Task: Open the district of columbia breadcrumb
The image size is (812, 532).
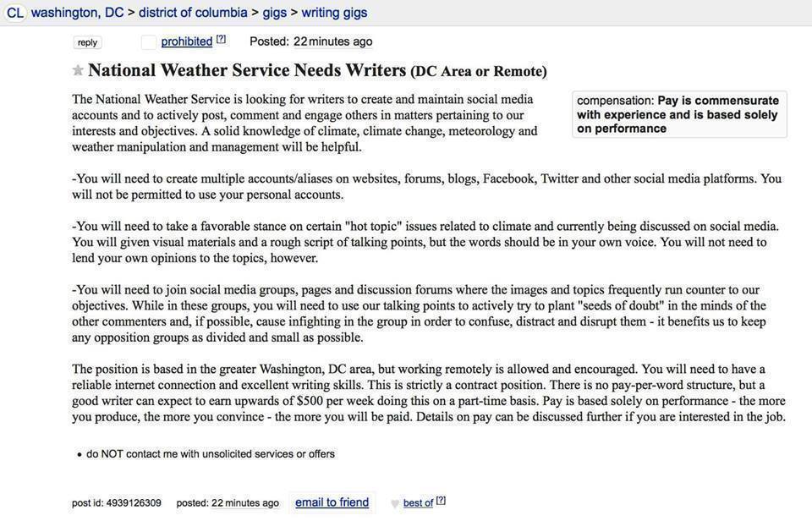Action: (x=193, y=13)
